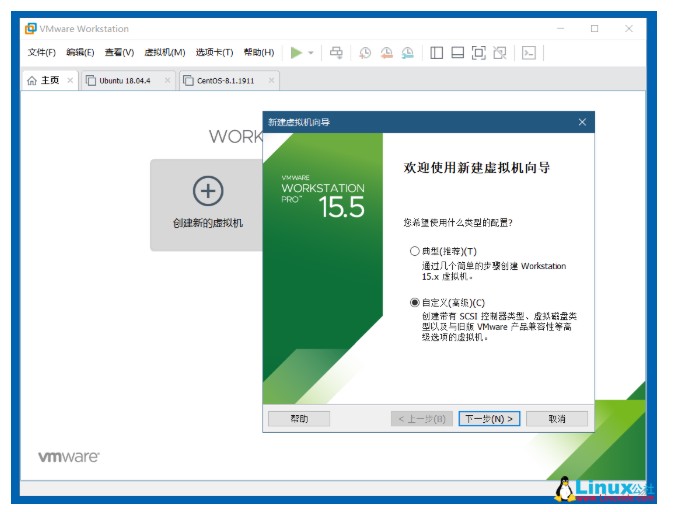Open the 编辑(E) menu
This screenshot has width=684, height=512.
80,52
